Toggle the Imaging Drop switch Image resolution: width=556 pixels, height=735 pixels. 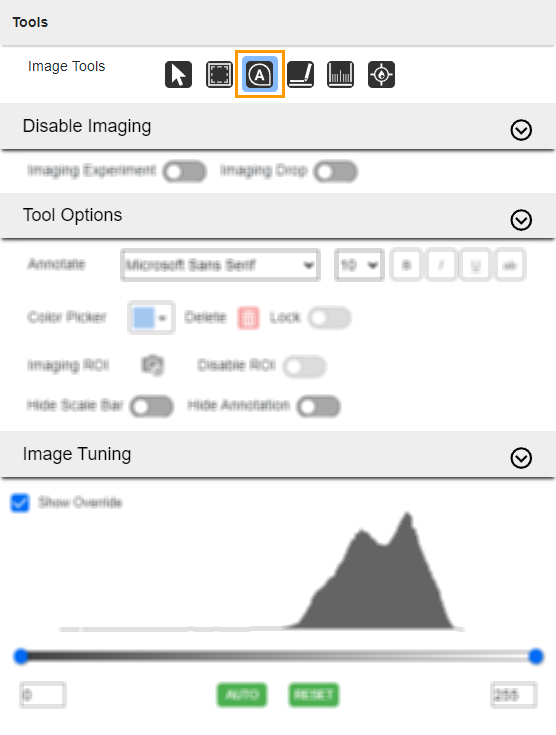pos(336,172)
